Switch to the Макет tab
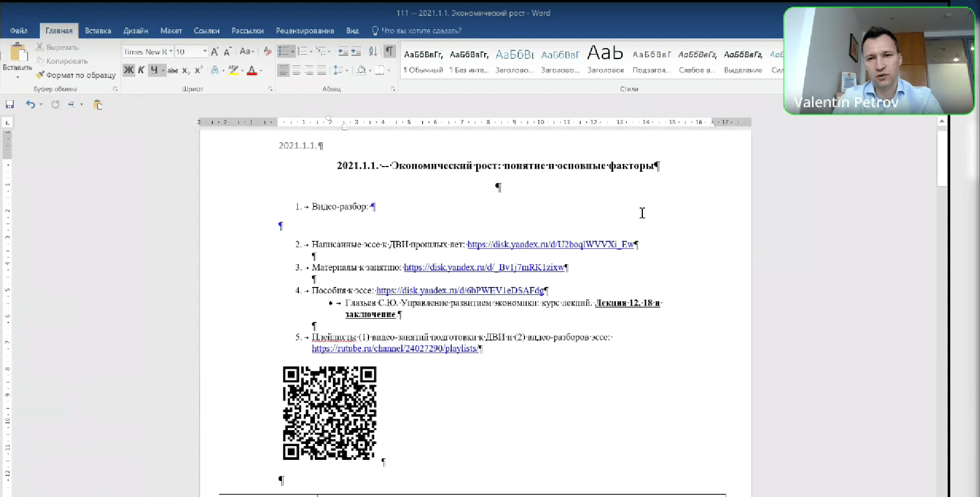 point(171,31)
